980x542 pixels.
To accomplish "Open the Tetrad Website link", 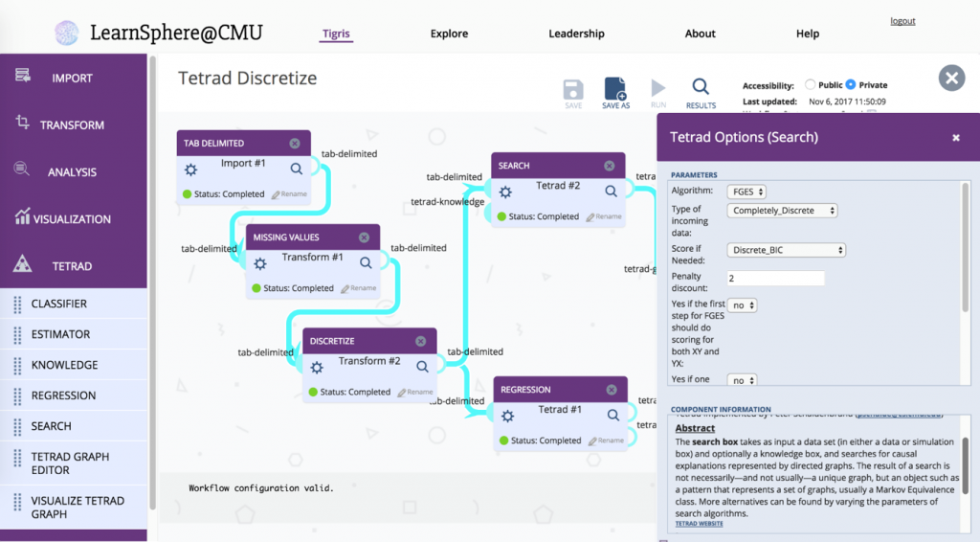I will (x=699, y=523).
